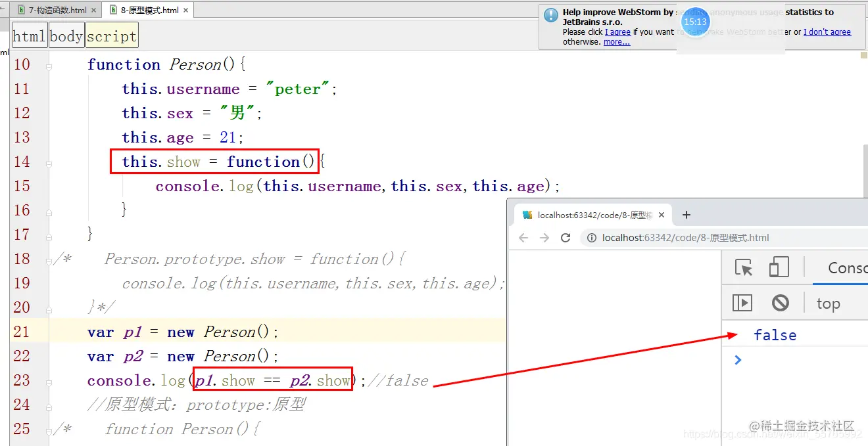Click the blue 15:13 timer bubble
Viewport: 868px width, 446px height.
(695, 22)
